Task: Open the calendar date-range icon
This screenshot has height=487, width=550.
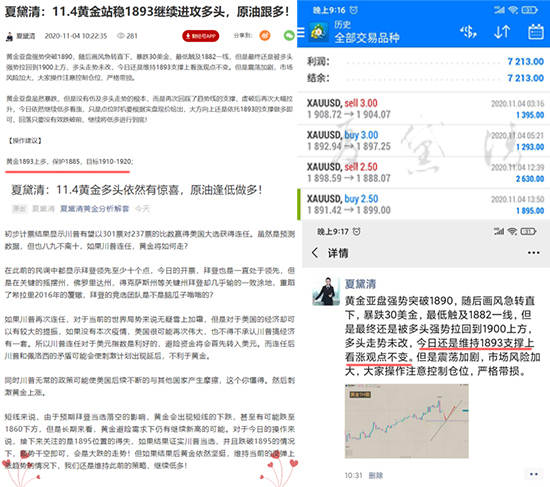Action: 536,32
